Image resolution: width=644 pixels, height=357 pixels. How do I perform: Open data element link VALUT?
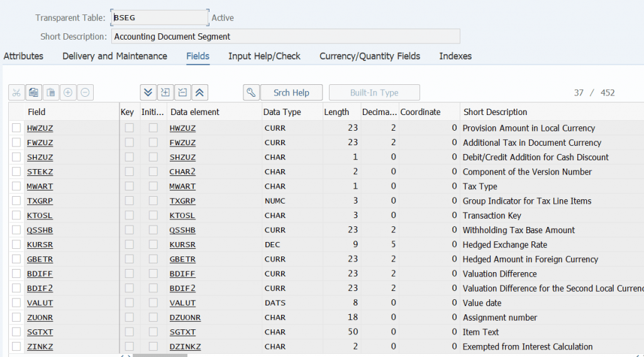click(182, 303)
